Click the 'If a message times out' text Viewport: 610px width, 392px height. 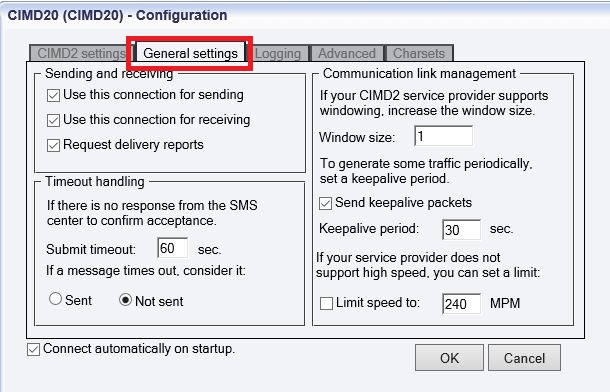point(146,270)
